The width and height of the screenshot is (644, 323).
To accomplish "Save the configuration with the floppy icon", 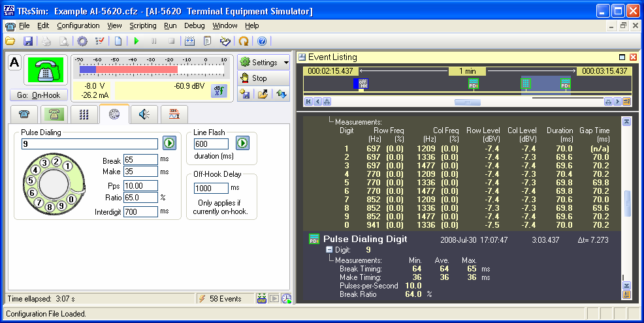I will (x=28, y=41).
